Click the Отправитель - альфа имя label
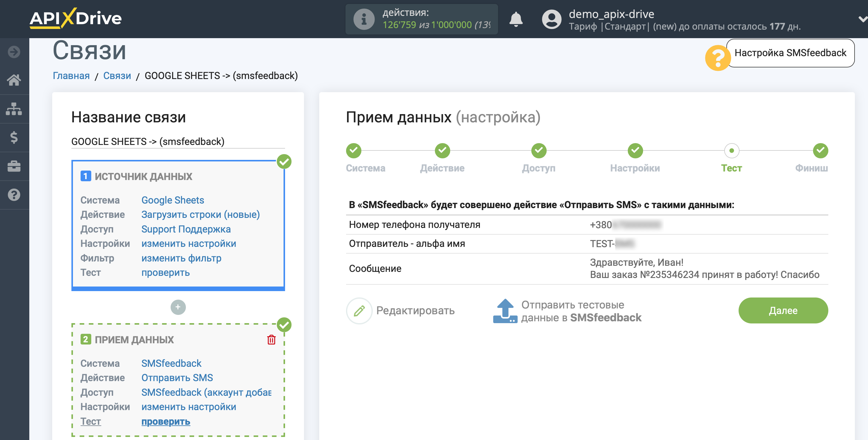The image size is (868, 440). click(x=407, y=243)
